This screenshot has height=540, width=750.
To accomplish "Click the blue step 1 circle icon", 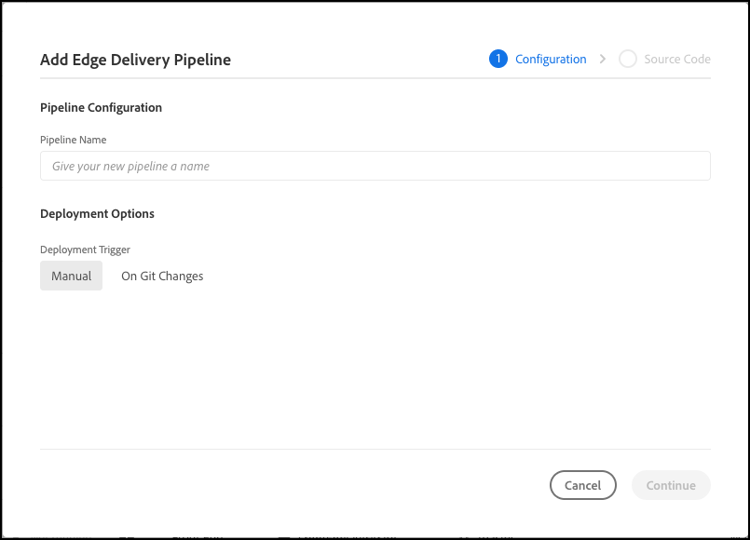I will (498, 59).
